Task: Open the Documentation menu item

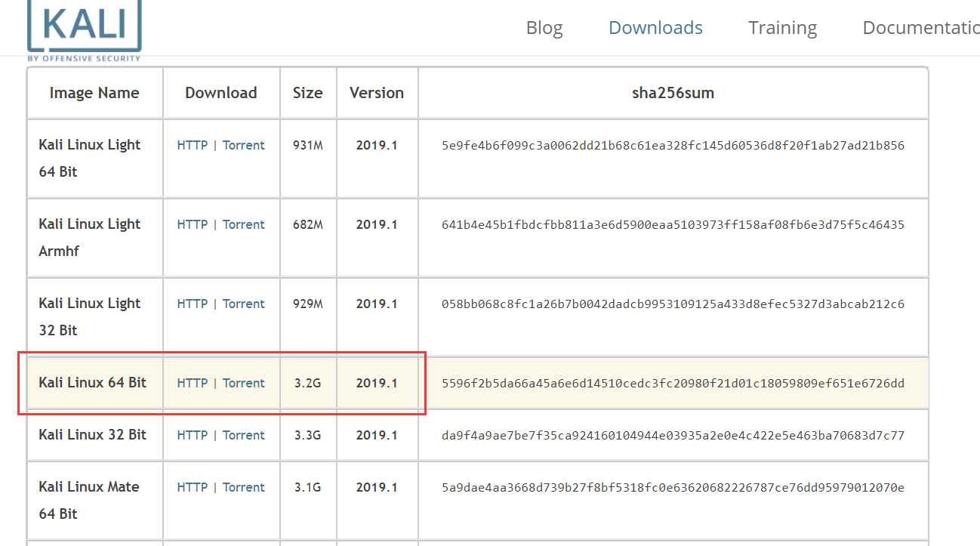Action: (921, 28)
